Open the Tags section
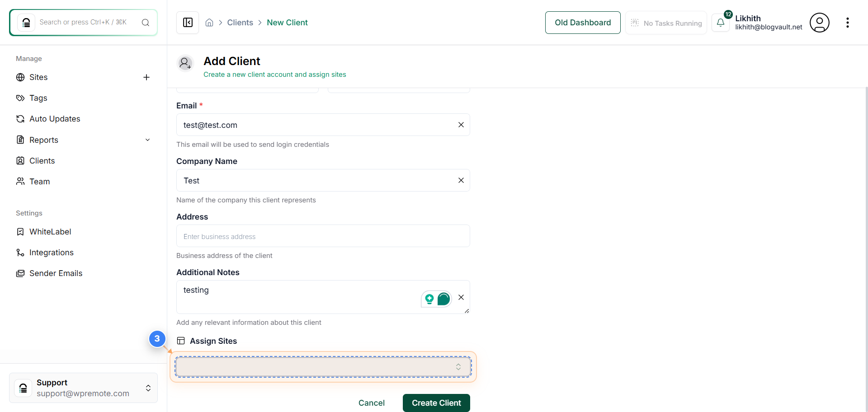Image resolution: width=868 pixels, height=412 pixels. [x=38, y=98]
